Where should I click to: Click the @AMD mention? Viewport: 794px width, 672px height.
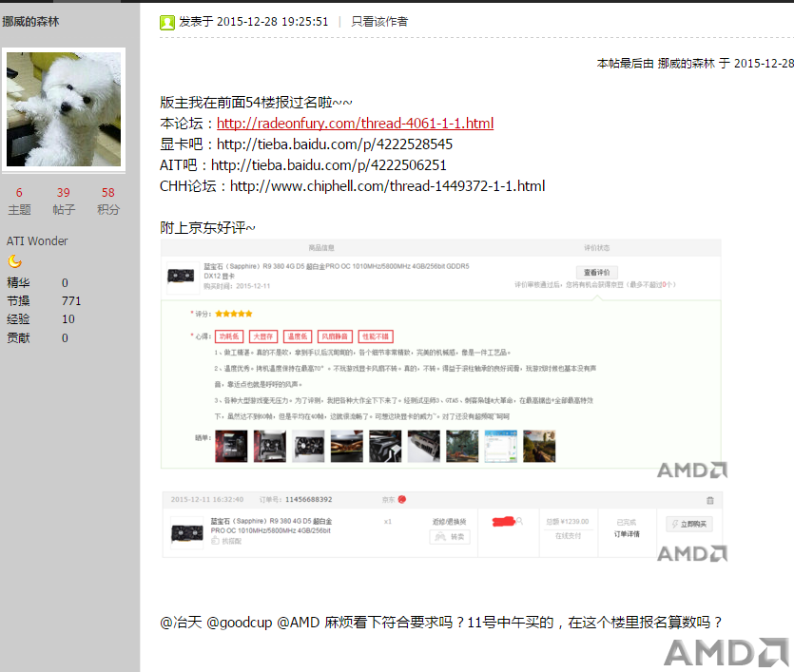(x=298, y=622)
